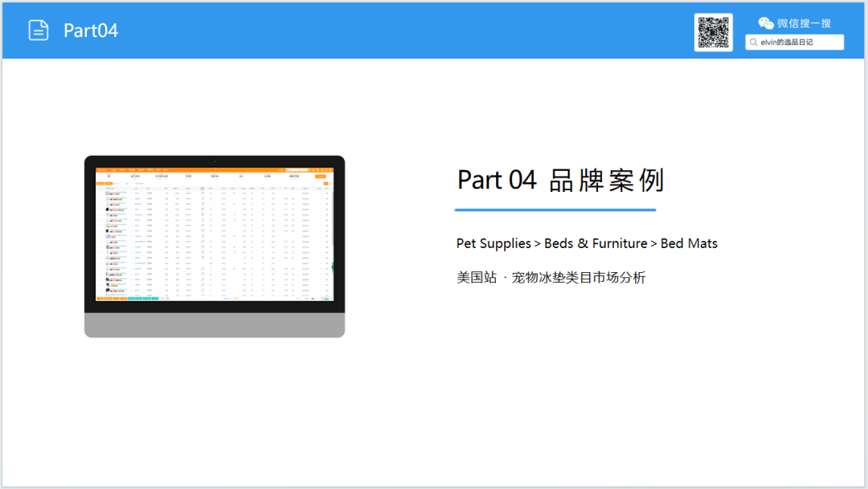This screenshot has width=868, height=489.
Task: Click the 'Pet Supplies' breadcrumb text
Action: (x=493, y=243)
